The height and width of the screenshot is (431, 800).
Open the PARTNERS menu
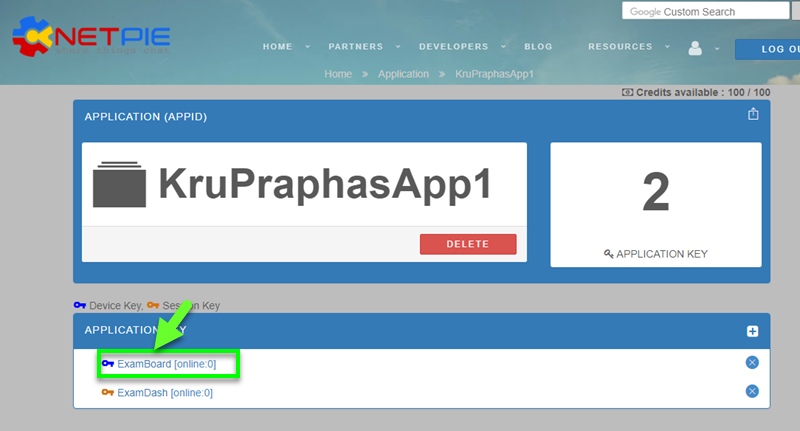[356, 46]
